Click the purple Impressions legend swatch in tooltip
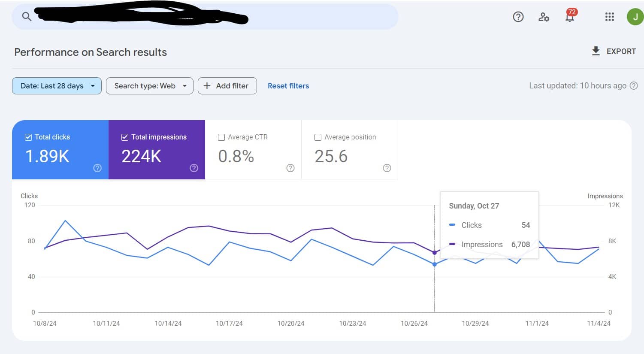Image resolution: width=644 pixels, height=354 pixels. [452, 244]
